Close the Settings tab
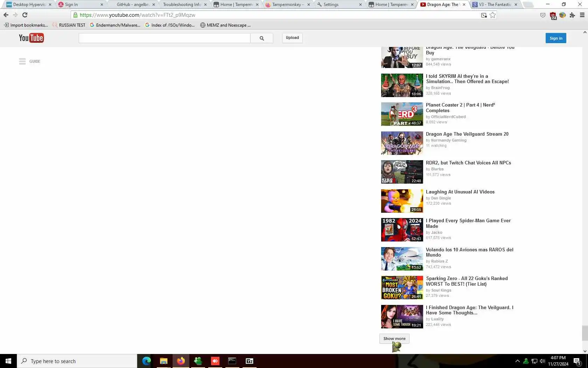 360,5
